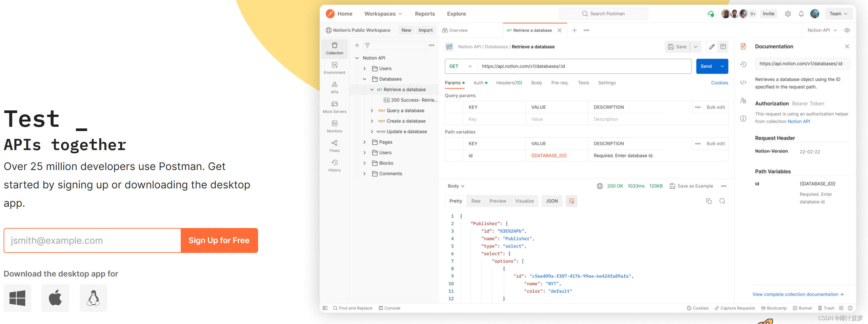This screenshot has width=868, height=324.
Task: Close the Retrieve a database tab
Action: pyautogui.click(x=559, y=30)
